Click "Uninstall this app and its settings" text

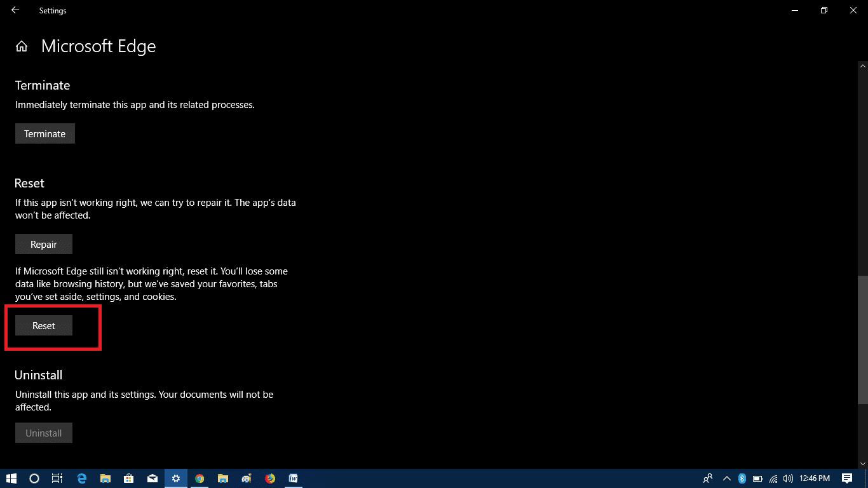(144, 401)
